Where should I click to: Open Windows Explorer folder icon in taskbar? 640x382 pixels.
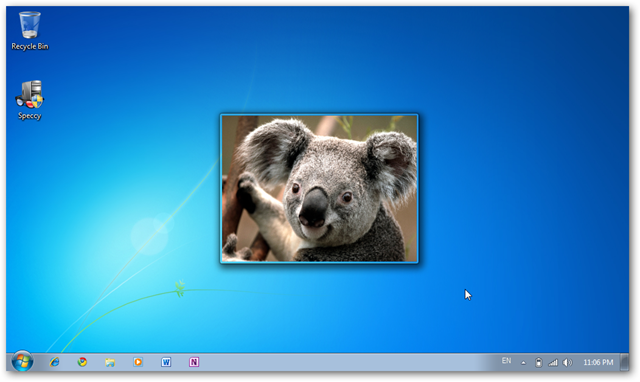click(110, 362)
